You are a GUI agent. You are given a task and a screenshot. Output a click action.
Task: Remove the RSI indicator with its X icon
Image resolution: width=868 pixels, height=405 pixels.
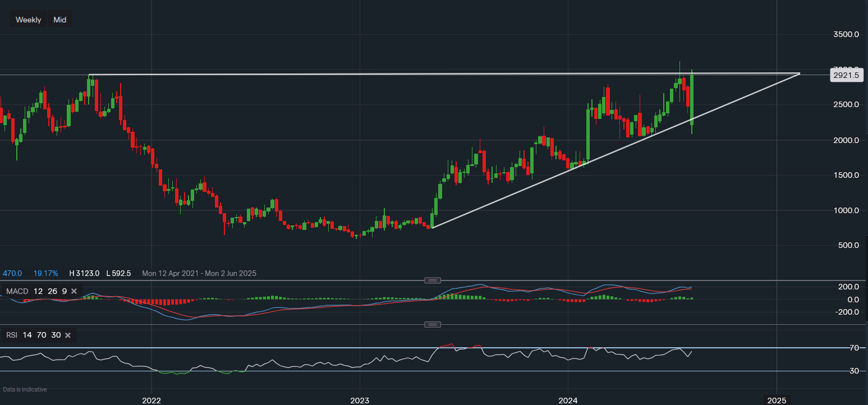68,335
